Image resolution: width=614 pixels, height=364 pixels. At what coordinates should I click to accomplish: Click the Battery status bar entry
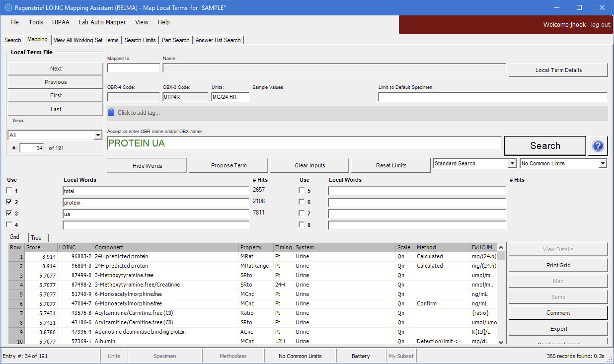click(x=361, y=356)
